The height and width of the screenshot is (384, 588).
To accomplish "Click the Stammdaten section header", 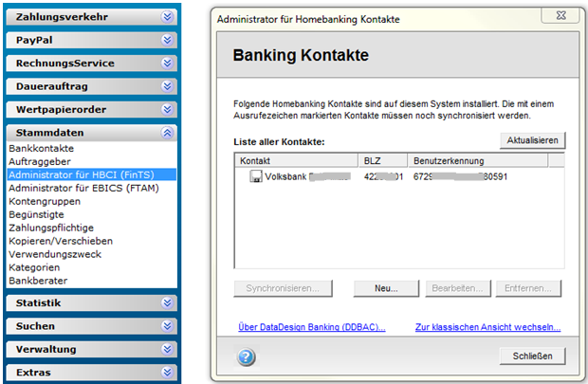I will click(91, 133).
